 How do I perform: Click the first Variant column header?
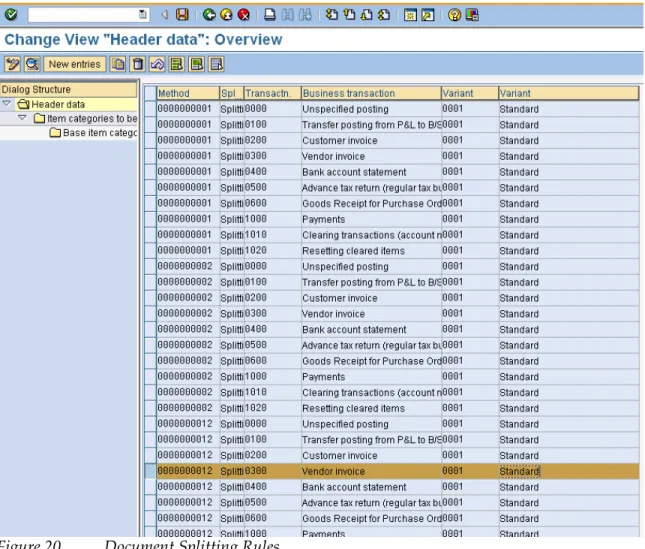tap(470, 93)
